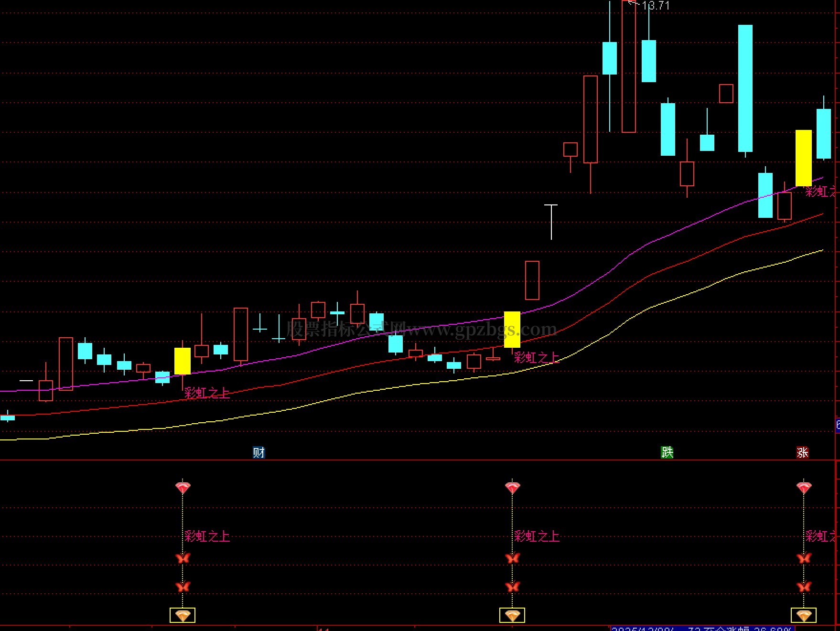Click the middle red diamond signal
The image size is (840, 631).
[x=512, y=488]
